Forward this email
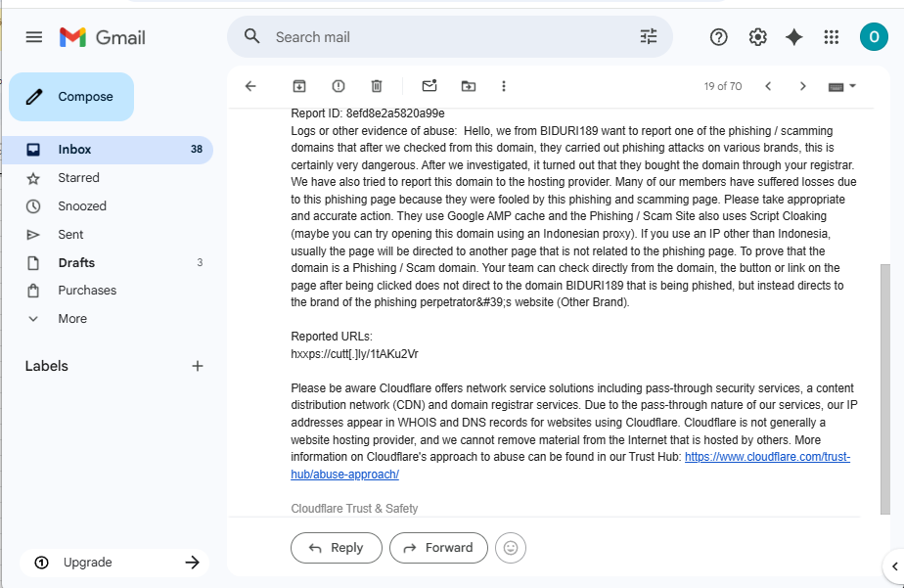The width and height of the screenshot is (904, 588). tap(438, 548)
